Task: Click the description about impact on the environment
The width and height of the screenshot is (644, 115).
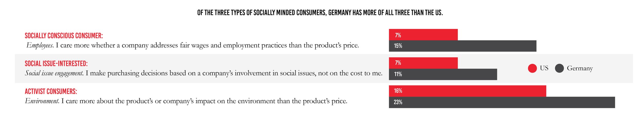Action: [186, 101]
